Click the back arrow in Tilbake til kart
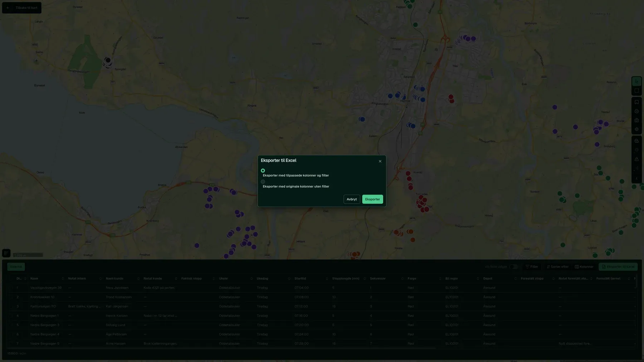Viewport: 644px width, 362px height. (8, 8)
